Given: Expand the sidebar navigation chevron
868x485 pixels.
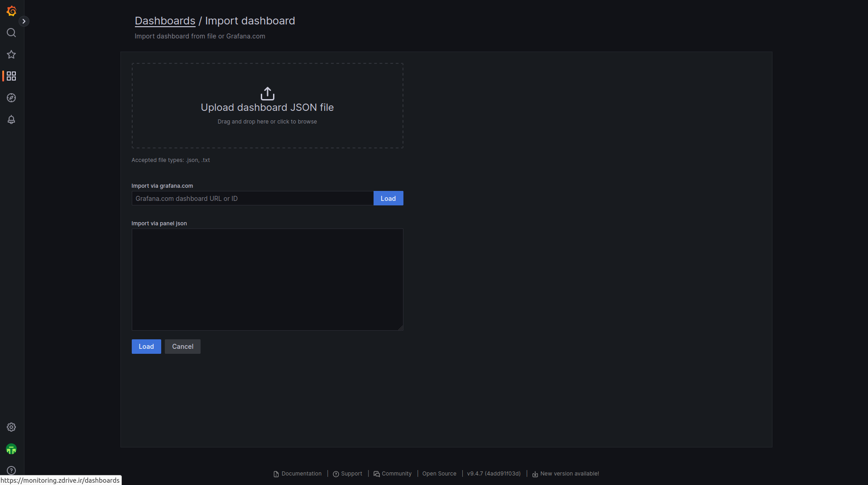Looking at the screenshot, I should pyautogui.click(x=24, y=21).
